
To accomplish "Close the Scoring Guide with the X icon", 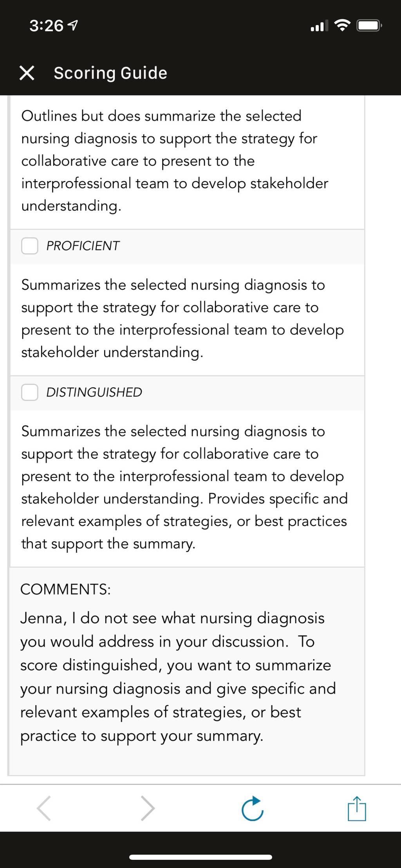I will tap(27, 73).
